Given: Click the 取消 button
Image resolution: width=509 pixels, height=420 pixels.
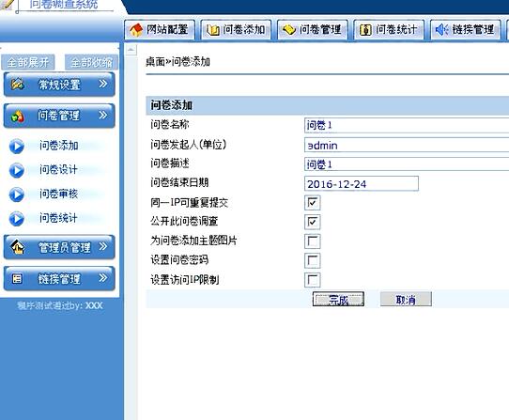Looking at the screenshot, I should click(406, 299).
